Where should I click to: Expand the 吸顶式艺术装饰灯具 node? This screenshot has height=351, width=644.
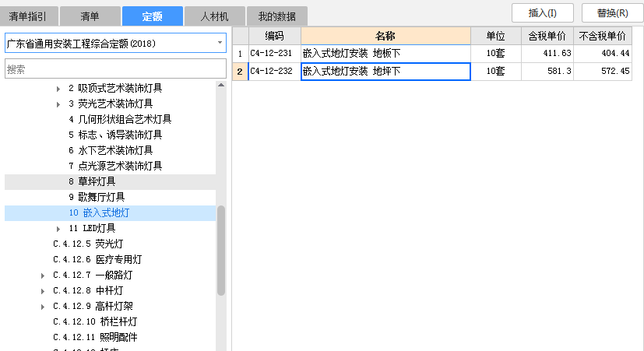point(58,89)
